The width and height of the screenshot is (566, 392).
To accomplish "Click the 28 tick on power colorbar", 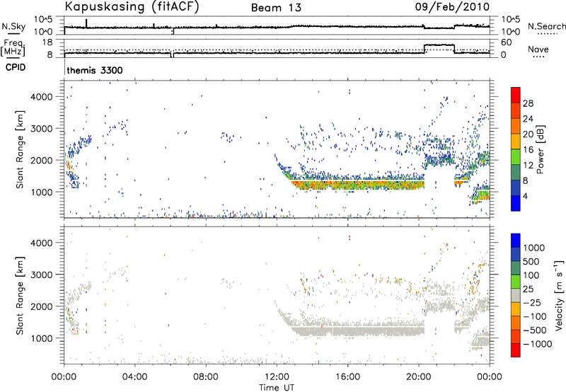I will coord(528,103).
